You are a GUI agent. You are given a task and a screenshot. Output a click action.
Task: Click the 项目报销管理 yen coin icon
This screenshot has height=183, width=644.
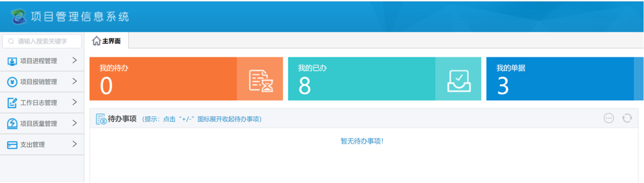pyautogui.click(x=12, y=82)
